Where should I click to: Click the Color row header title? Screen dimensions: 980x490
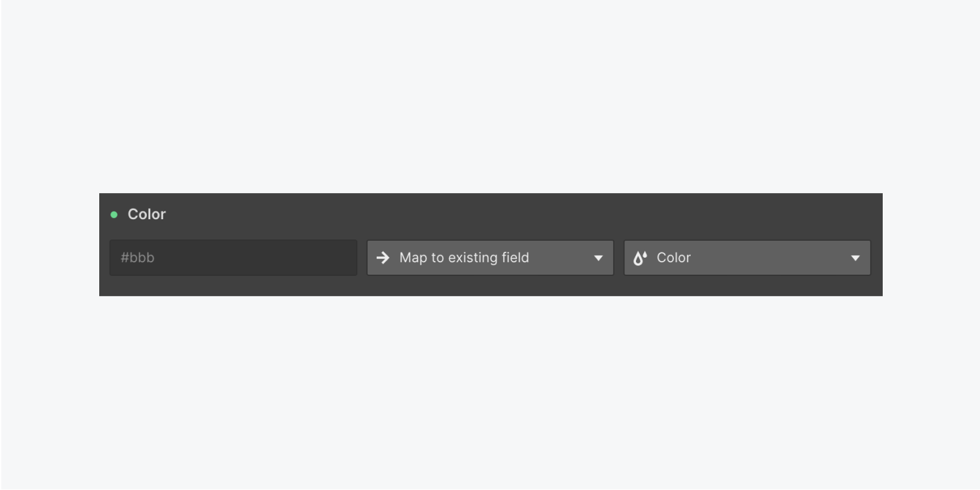tap(147, 215)
